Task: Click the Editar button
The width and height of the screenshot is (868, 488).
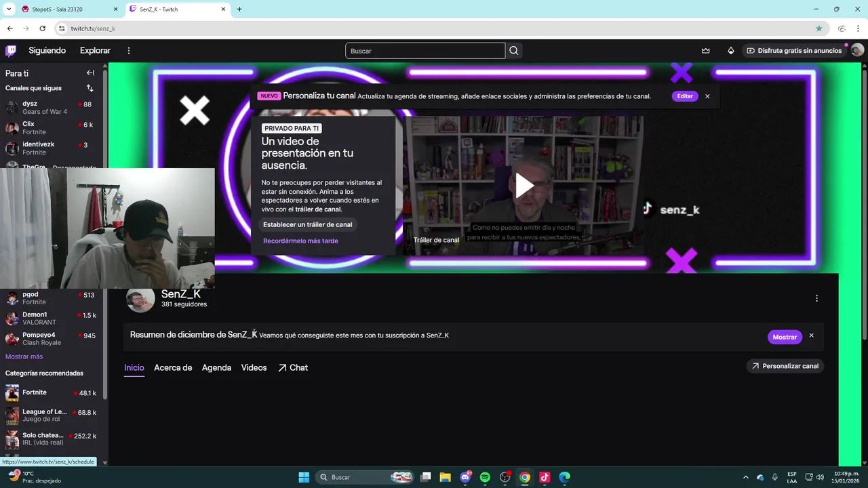Action: 685,96
